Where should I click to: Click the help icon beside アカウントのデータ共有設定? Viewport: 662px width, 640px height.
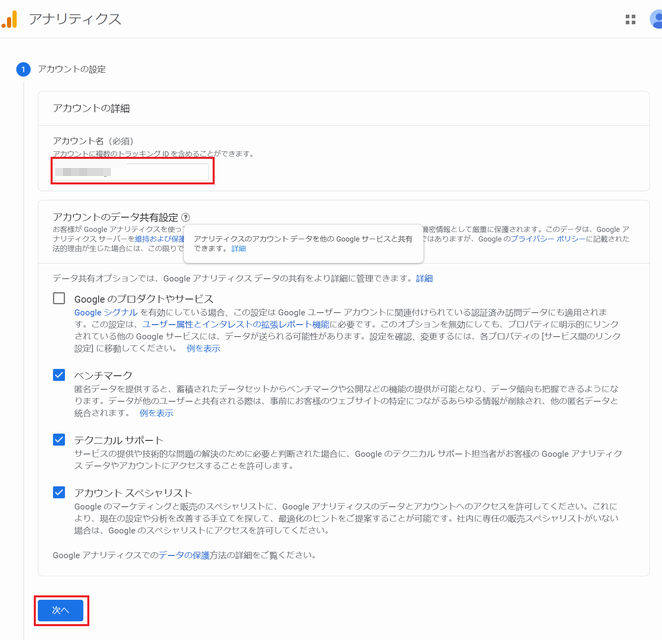(185, 217)
